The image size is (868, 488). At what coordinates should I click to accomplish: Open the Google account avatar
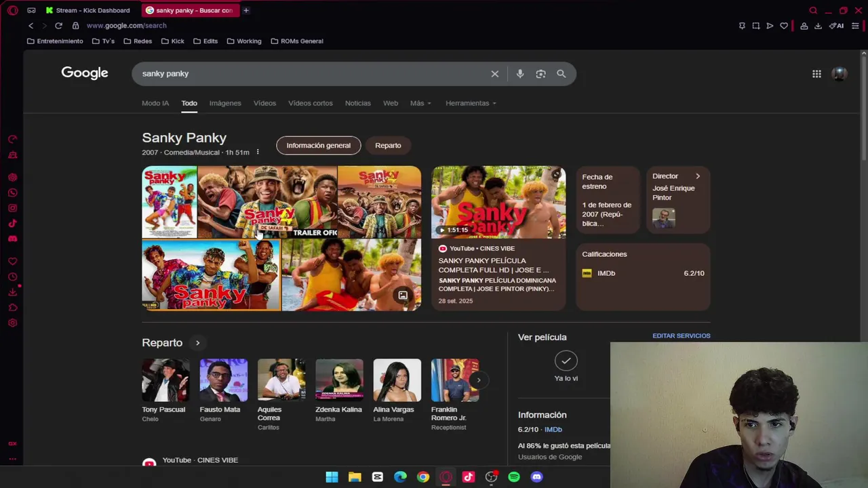840,74
